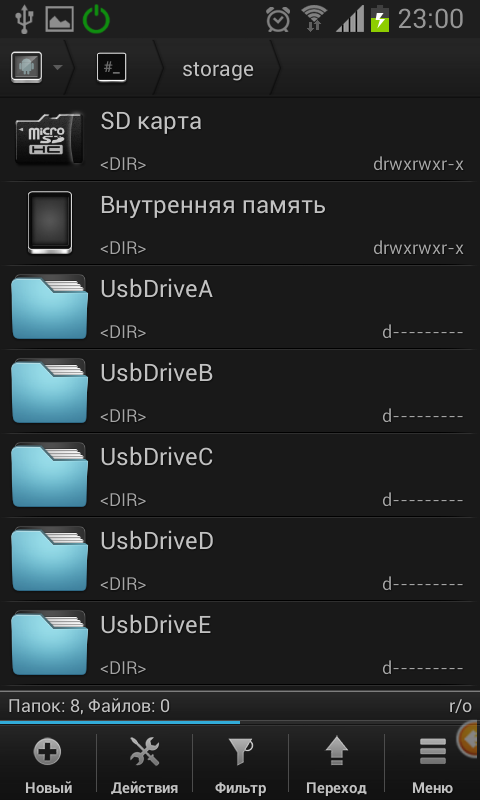Image resolution: width=480 pixels, height=800 pixels.
Task: Open the UsbDriveA folder
Action: point(240,308)
